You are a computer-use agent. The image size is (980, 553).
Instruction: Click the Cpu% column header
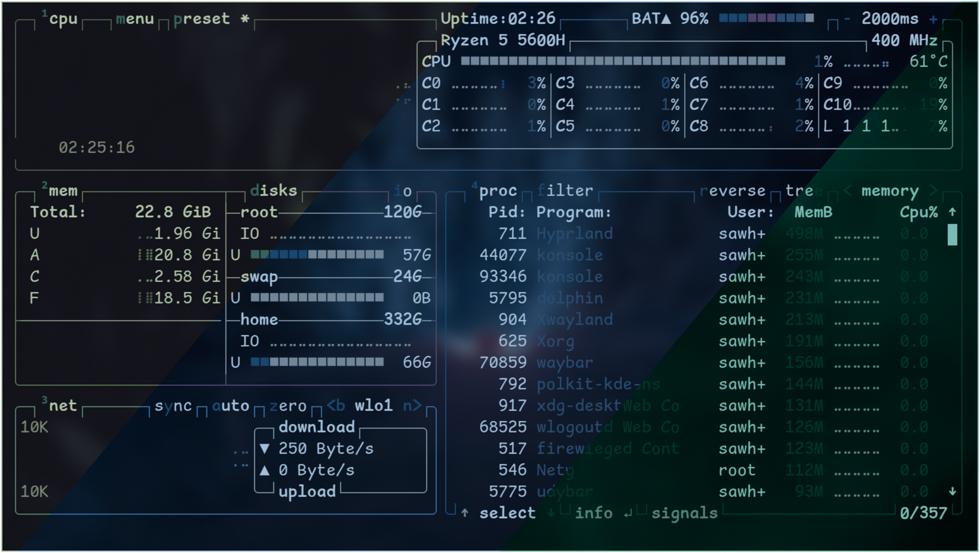[918, 212]
